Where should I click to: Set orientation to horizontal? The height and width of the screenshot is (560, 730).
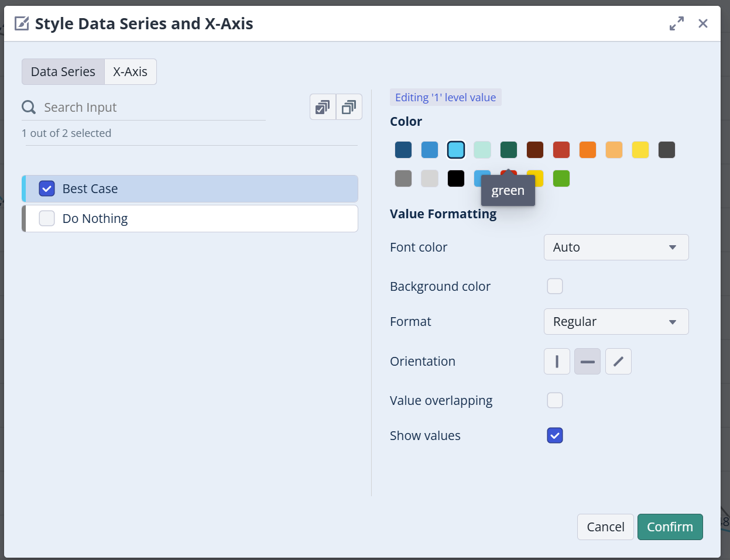pos(587,362)
